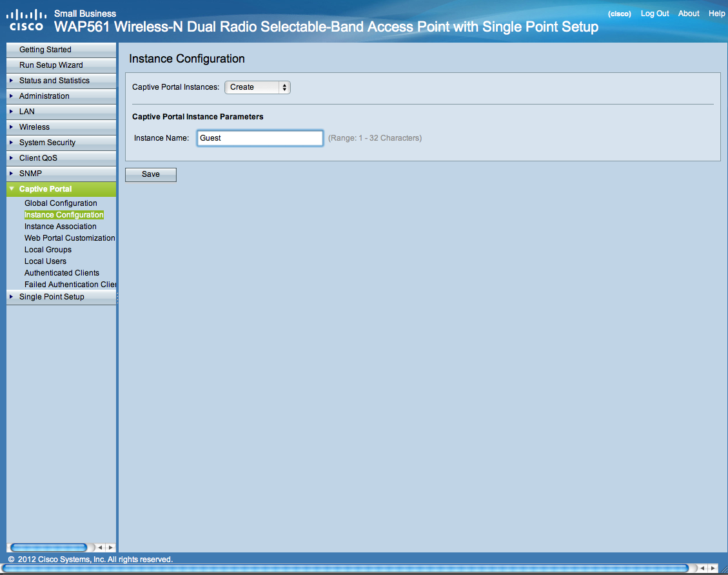This screenshot has height=575, width=728.
Task: Select the System Security menu label
Action: [x=47, y=142]
